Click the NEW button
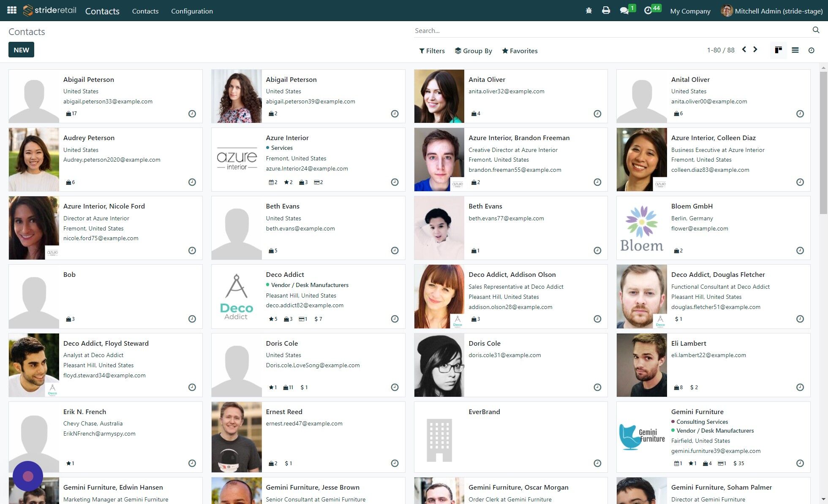Image resolution: width=828 pixels, height=504 pixels. 21,49
